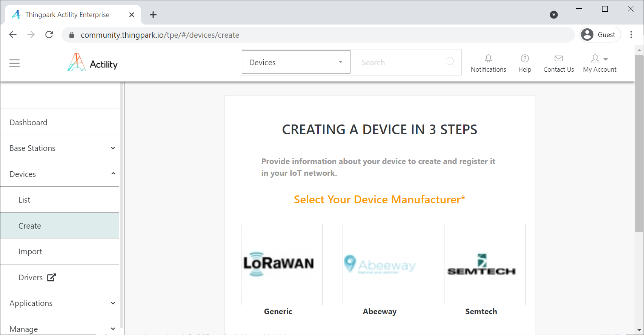644x335 pixels.
Task: Select the Semtech manufacturer logo
Action: click(485, 264)
